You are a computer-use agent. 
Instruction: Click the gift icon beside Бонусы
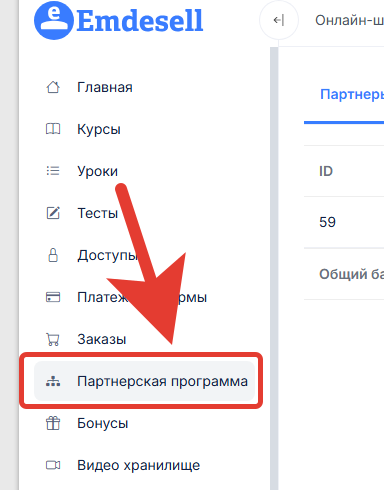pos(53,423)
